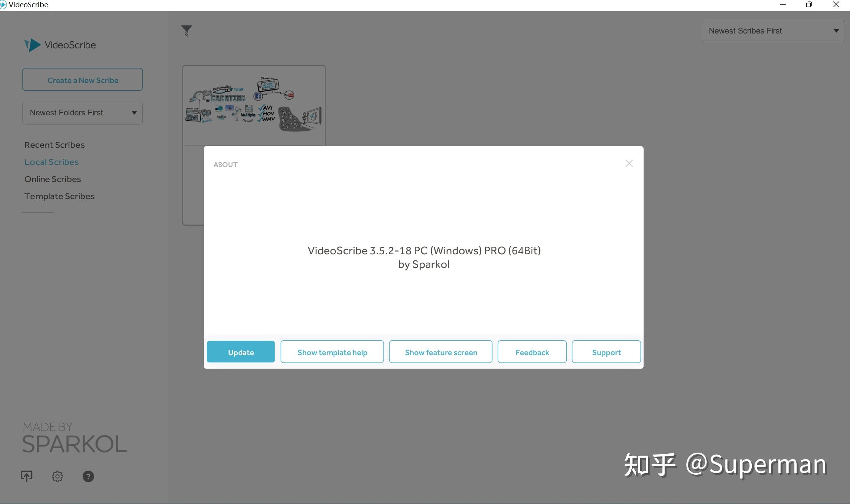The height and width of the screenshot is (504, 850).
Task: Open the Newest Folders First dropdown
Action: click(x=82, y=113)
